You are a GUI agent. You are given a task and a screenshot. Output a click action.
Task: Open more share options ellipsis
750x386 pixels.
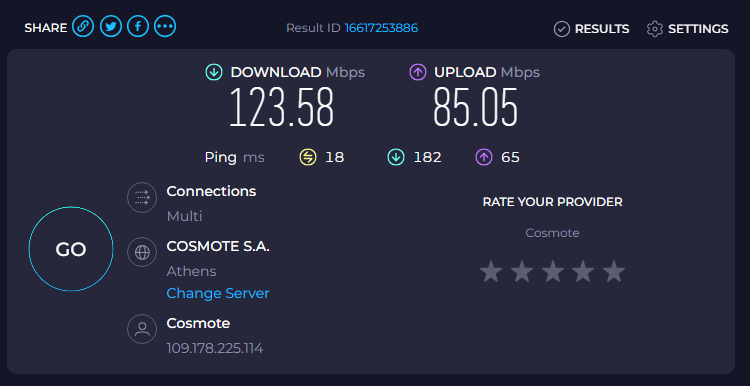(165, 26)
